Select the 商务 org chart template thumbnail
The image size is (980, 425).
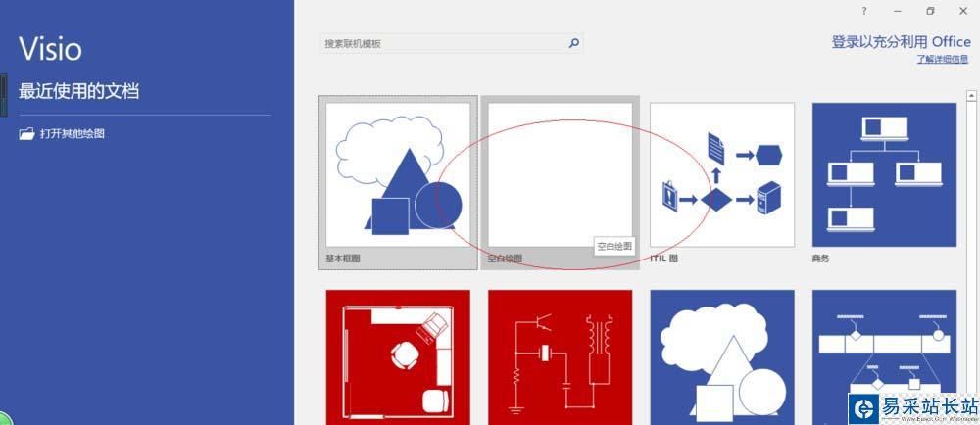click(884, 174)
